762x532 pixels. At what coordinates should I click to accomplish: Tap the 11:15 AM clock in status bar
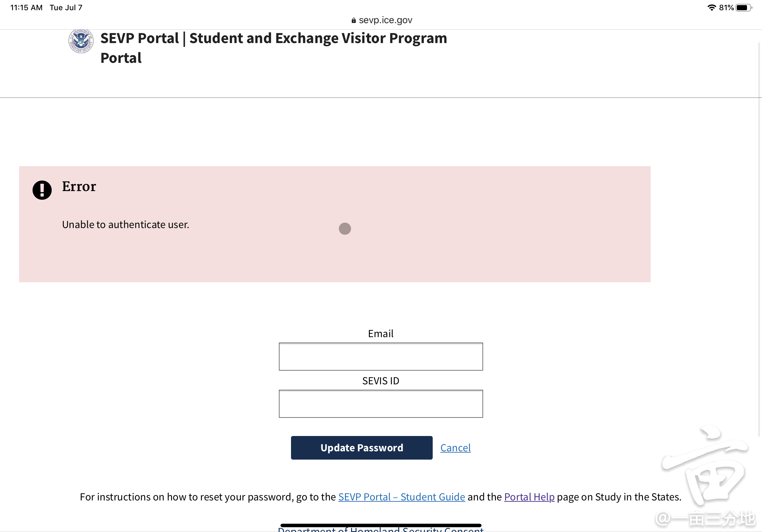click(26, 8)
